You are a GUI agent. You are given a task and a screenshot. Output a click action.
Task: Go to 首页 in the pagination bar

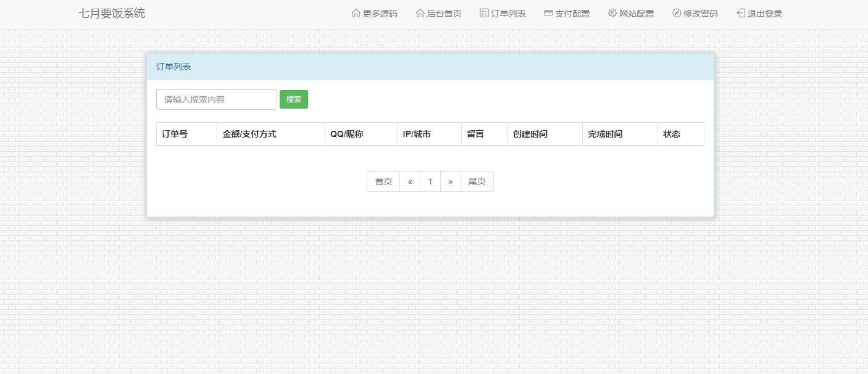point(383,181)
